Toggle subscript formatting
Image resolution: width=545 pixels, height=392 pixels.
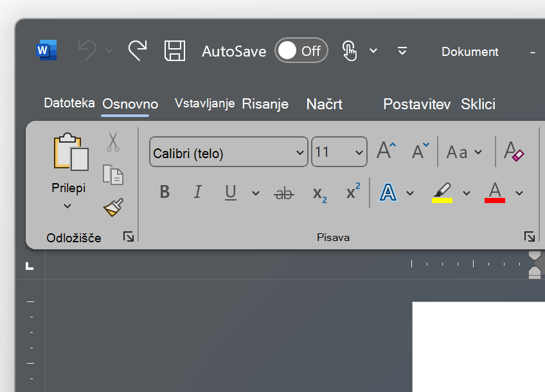[319, 194]
